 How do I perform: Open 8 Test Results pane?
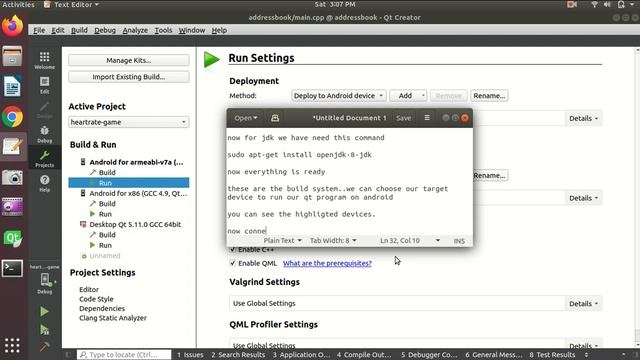pos(552,355)
